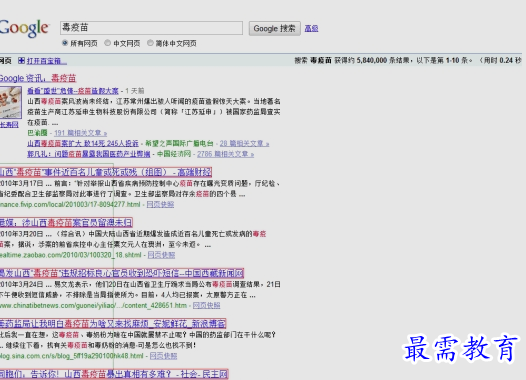
Task: Open result 山西"毒疫苗"事件近百名儿童或死或残
Action: coord(106,172)
